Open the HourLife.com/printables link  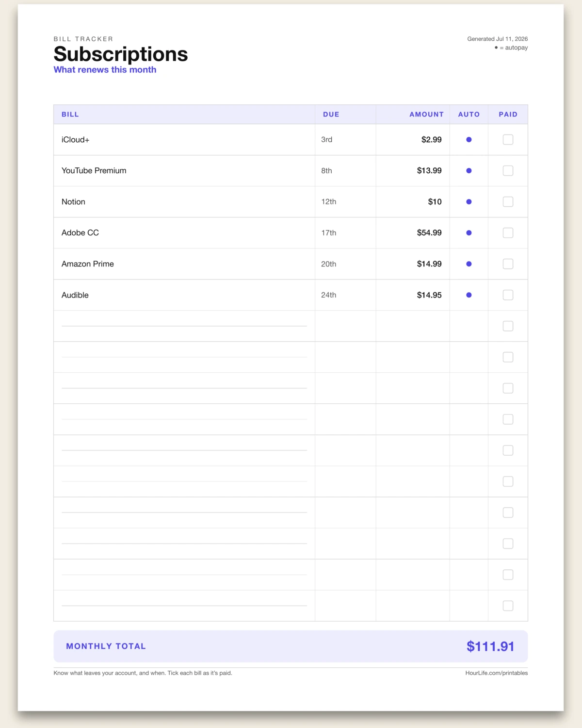point(497,673)
